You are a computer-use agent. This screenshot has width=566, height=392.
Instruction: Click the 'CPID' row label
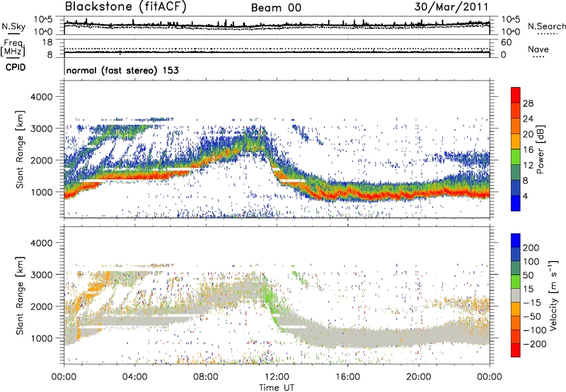tap(16, 67)
